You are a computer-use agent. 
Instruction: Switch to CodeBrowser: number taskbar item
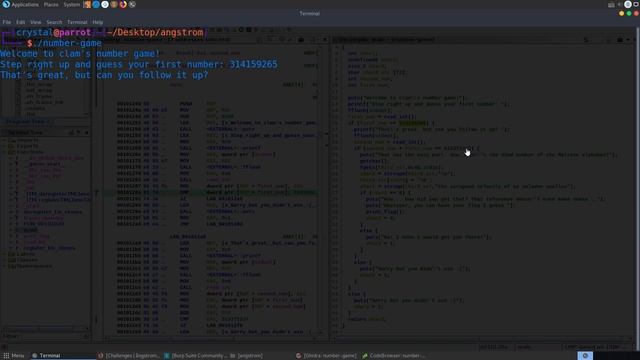pyautogui.click(x=393, y=356)
